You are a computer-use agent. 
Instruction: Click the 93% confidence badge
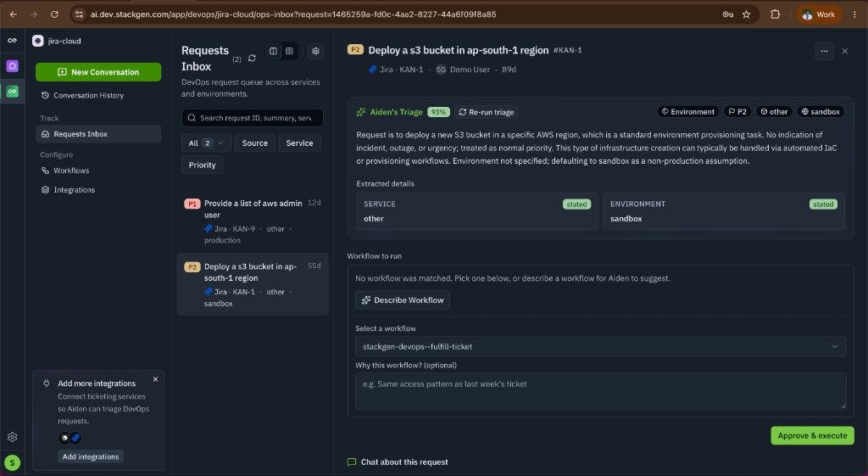coord(438,112)
